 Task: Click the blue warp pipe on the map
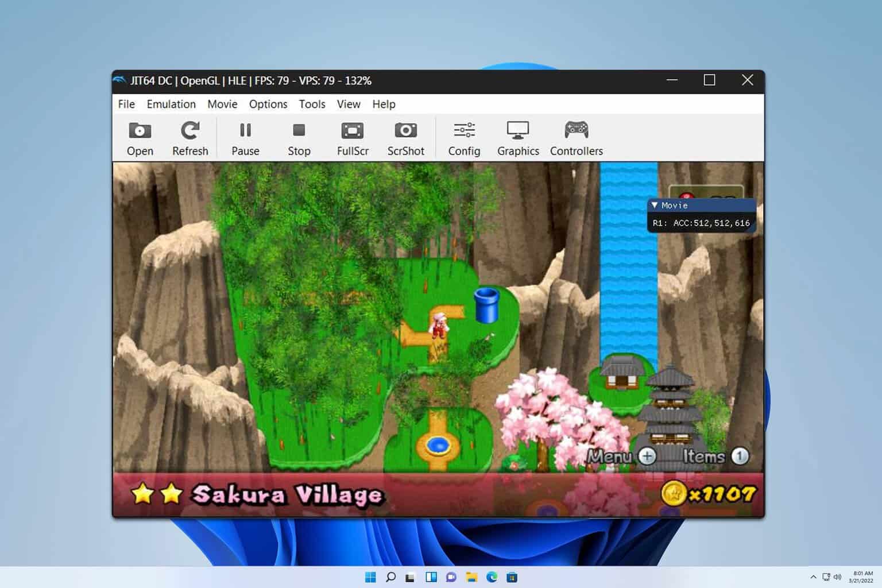pos(486,305)
